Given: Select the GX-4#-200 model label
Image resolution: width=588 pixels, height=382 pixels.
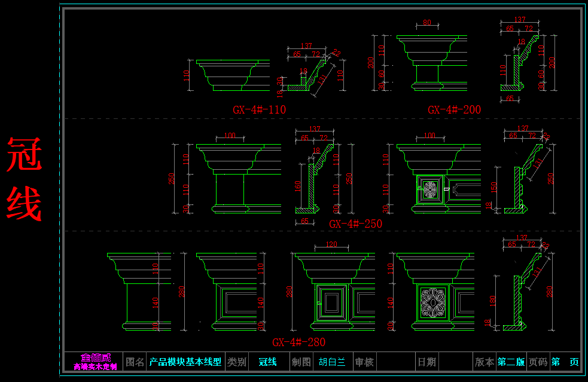Looking at the screenshot, I should point(454,109).
